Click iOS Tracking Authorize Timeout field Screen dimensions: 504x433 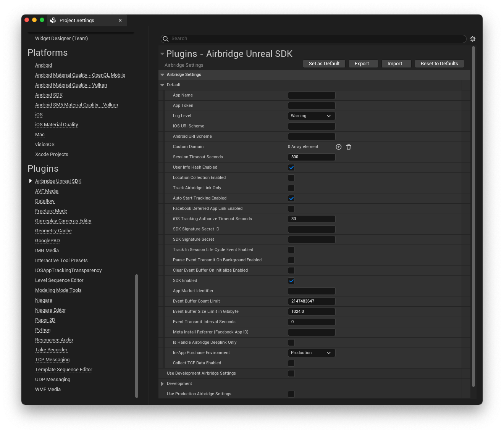click(312, 219)
